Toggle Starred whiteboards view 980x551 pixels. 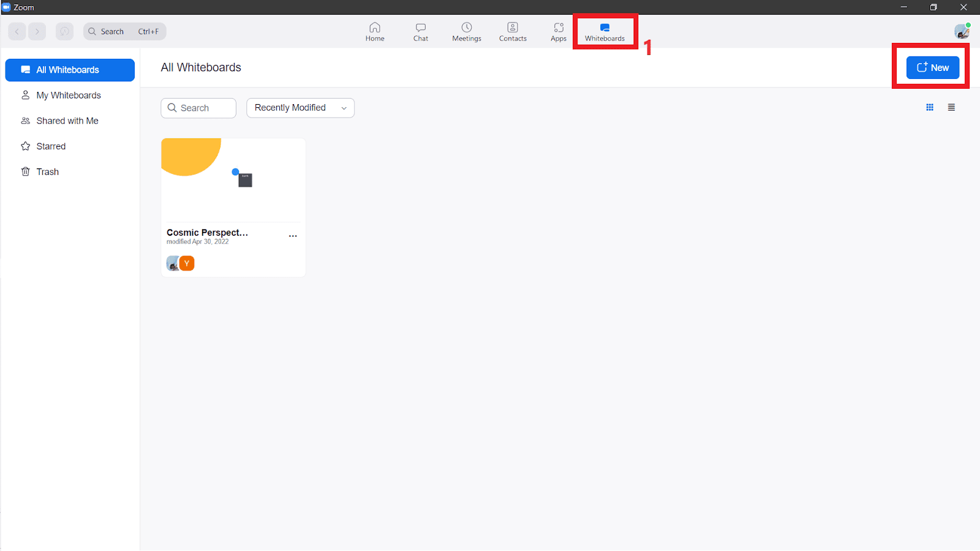tap(51, 146)
